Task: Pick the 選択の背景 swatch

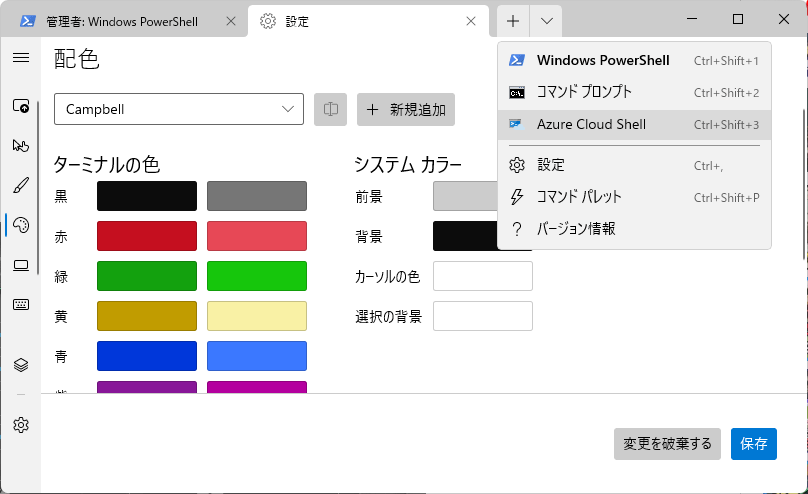Action: [x=483, y=316]
